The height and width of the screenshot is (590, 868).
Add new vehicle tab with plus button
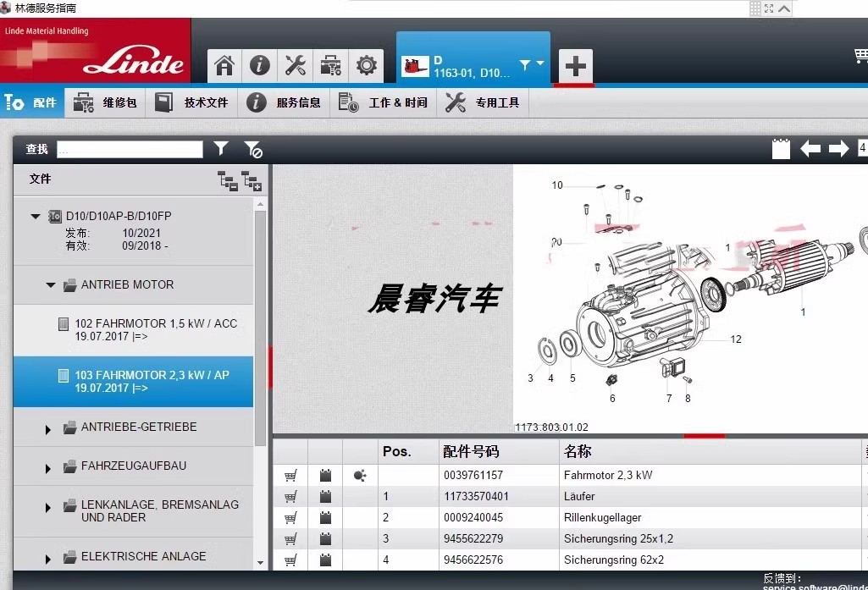point(575,66)
